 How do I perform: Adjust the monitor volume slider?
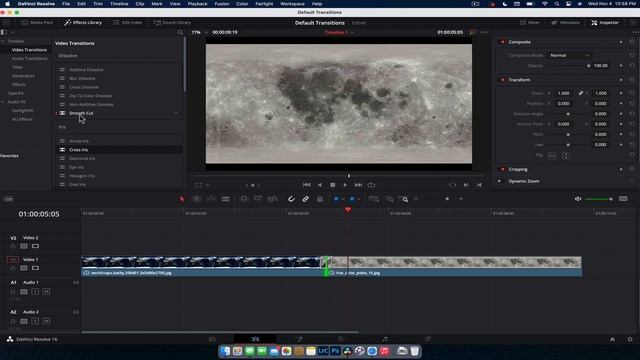(x=599, y=199)
